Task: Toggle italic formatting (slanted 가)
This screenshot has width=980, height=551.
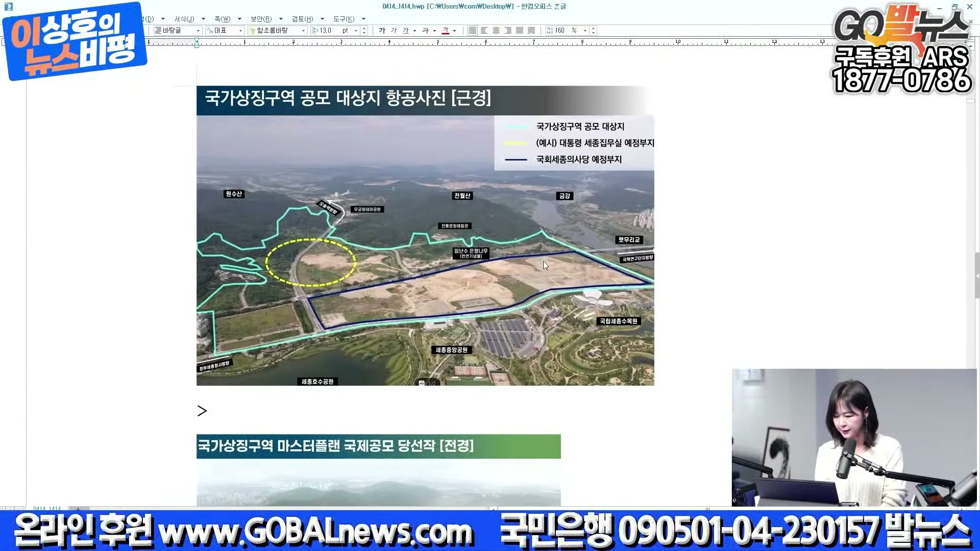Action: click(394, 31)
